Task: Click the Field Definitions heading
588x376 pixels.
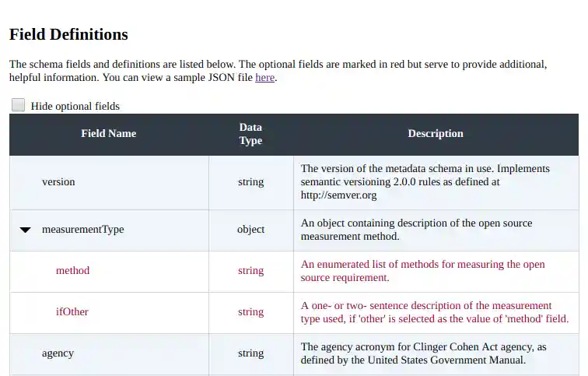Action: click(68, 34)
